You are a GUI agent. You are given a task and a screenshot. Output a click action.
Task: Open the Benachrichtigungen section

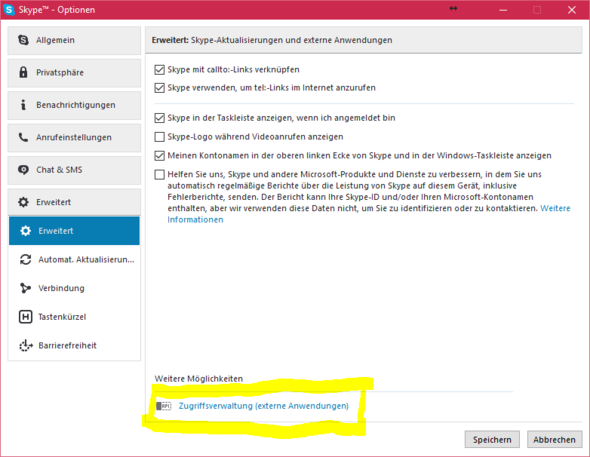(74, 105)
